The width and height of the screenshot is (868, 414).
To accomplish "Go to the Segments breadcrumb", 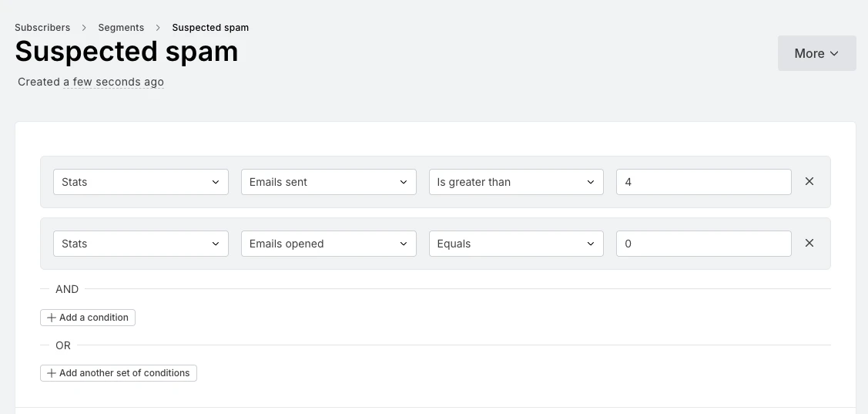I will pos(121,28).
